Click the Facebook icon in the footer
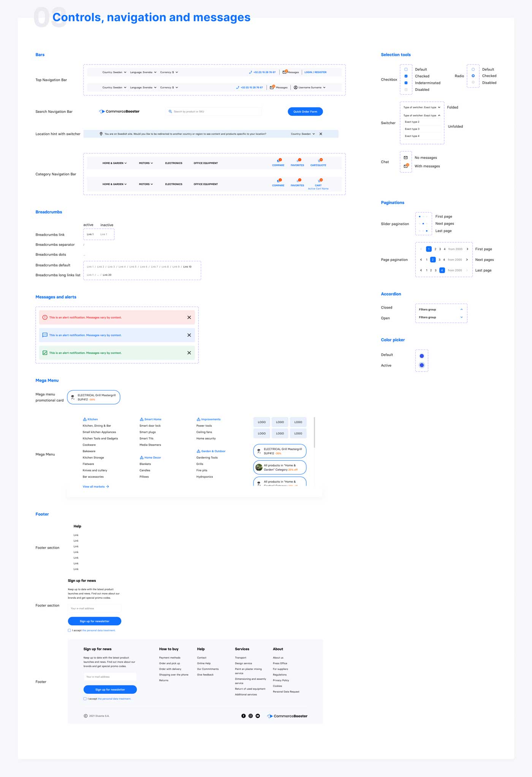Screen dimensions: 532x777 (244, 716)
